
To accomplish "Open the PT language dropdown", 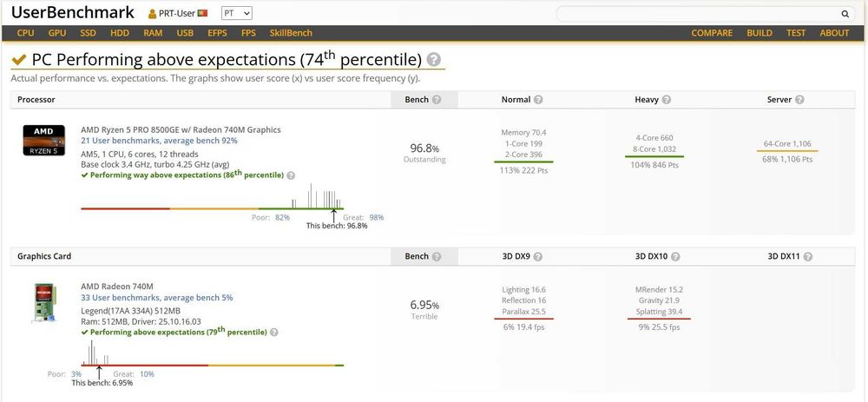I will click(x=237, y=14).
